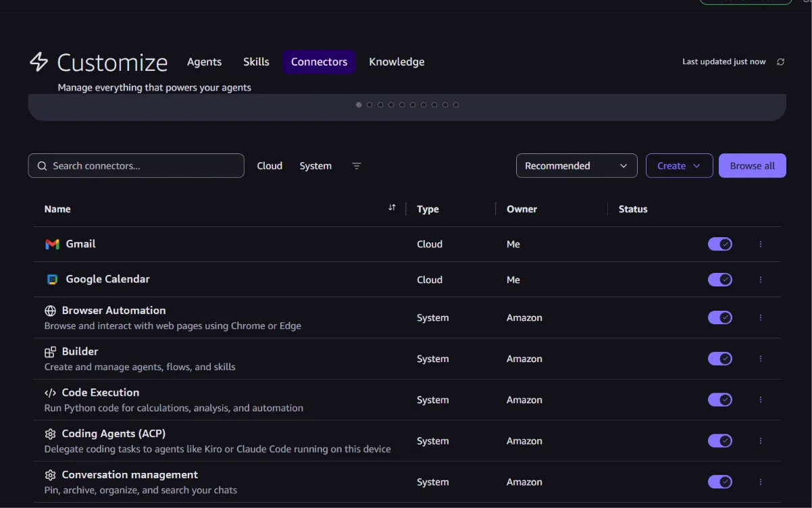The image size is (812, 508).
Task: Click the Status column header
Action: point(633,209)
